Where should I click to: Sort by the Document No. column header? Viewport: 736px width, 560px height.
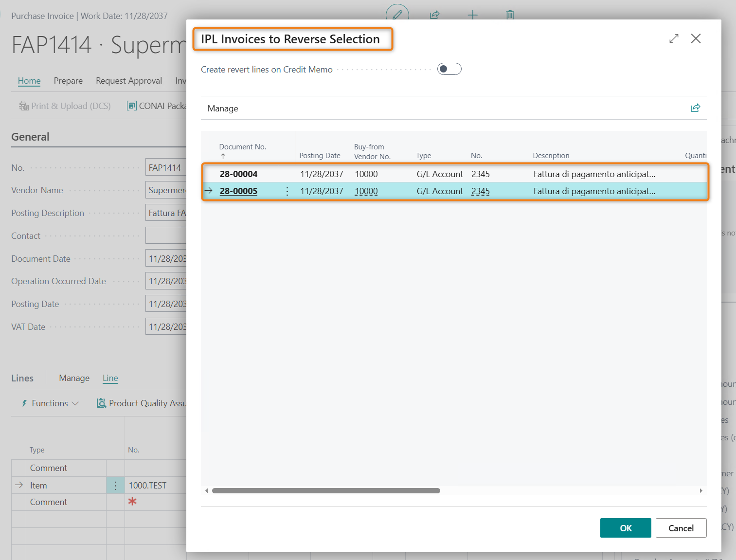(242, 147)
